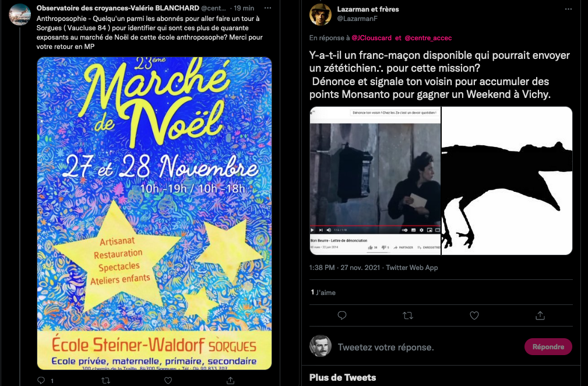The height and width of the screenshot is (386, 588).
Task: Open more options on Observatoire des croyances tweet
Action: pyautogui.click(x=267, y=8)
